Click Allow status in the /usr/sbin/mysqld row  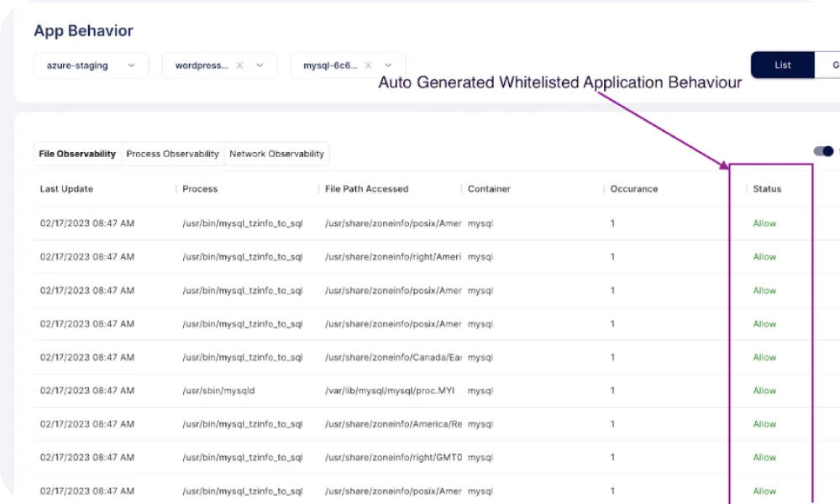(764, 391)
